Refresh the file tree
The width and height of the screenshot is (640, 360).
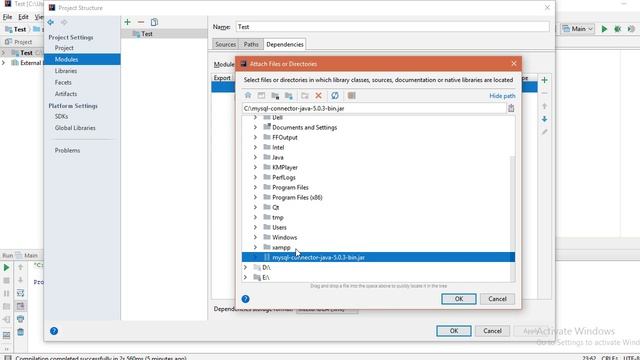(335, 96)
